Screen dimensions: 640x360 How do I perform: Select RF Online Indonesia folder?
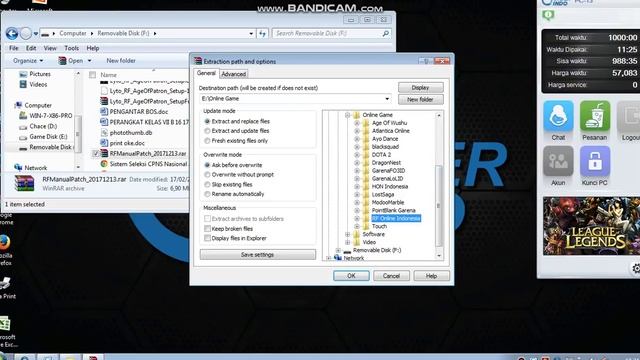[396, 218]
